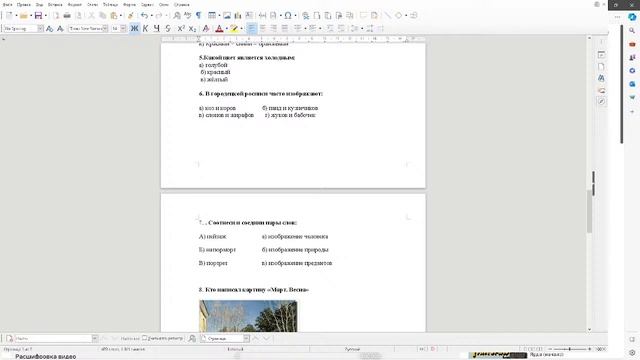The height and width of the screenshot is (360, 640).
Task: Undo the last action
Action: tap(144, 16)
